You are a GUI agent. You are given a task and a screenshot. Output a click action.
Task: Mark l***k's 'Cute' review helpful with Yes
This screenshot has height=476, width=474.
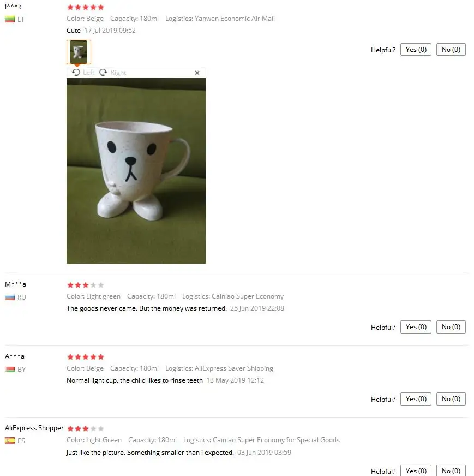[416, 50]
